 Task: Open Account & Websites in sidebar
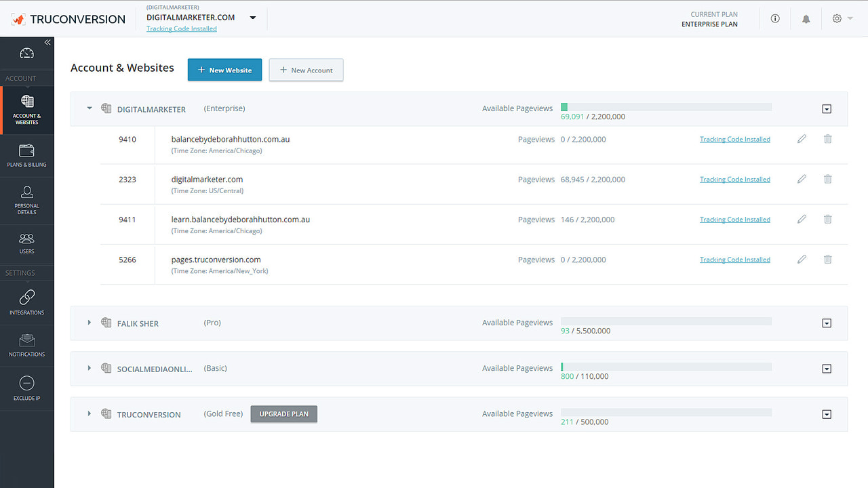(26, 110)
